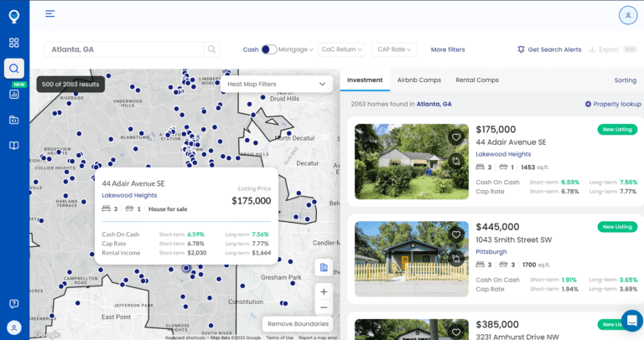Expand the Heat Map Filters dropdown
The image size is (644, 340).
(277, 85)
